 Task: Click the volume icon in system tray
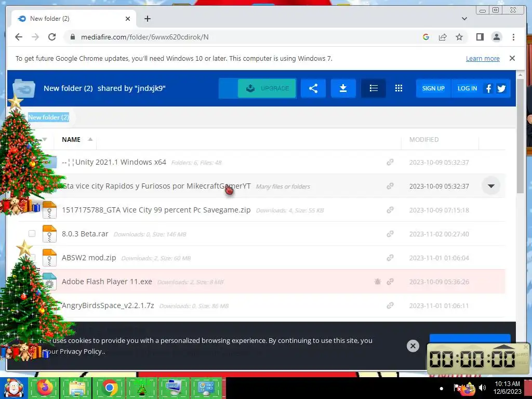click(482, 388)
